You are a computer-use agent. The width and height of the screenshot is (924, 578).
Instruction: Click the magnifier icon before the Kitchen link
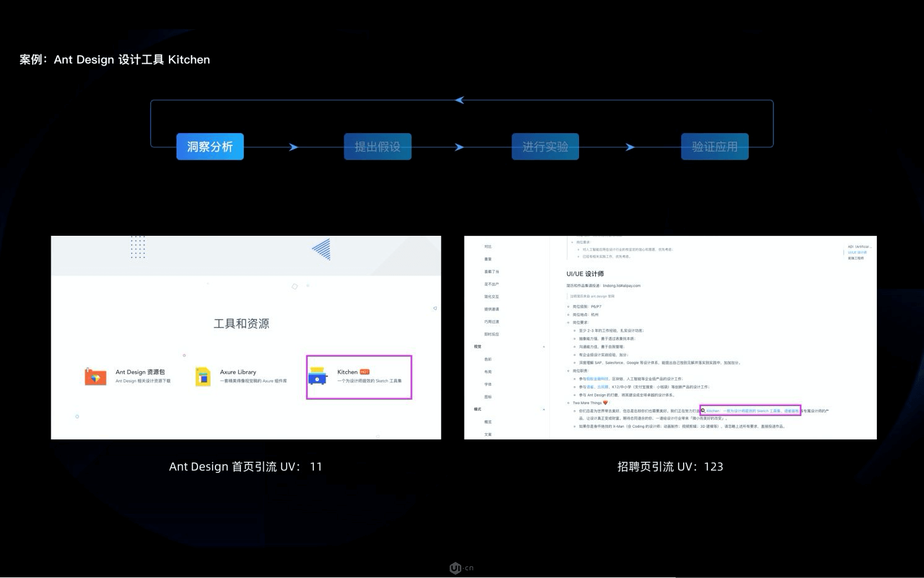tap(703, 410)
